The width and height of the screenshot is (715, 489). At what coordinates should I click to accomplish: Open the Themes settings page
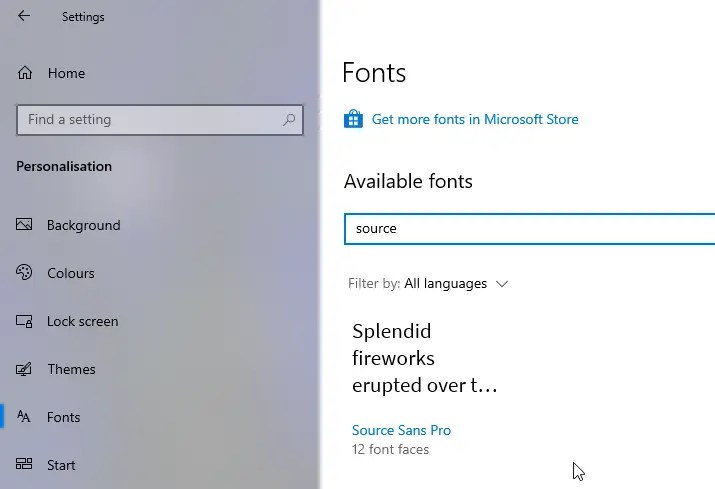(x=72, y=369)
